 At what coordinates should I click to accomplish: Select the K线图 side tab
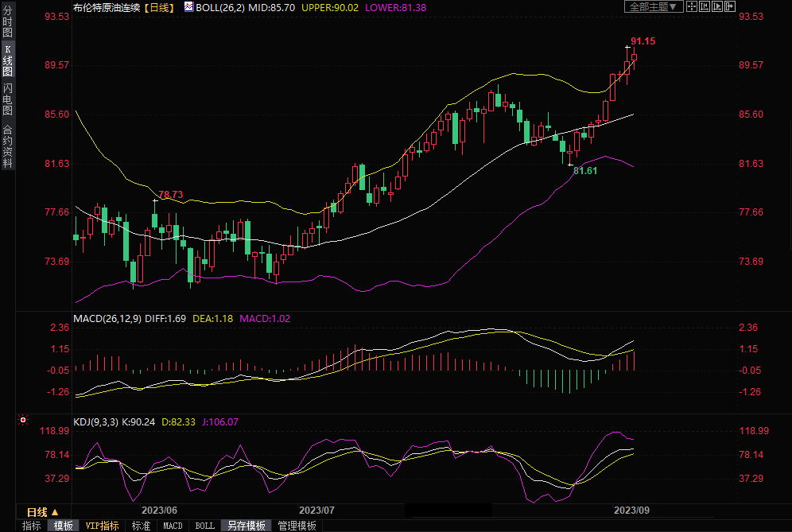click(x=7, y=60)
